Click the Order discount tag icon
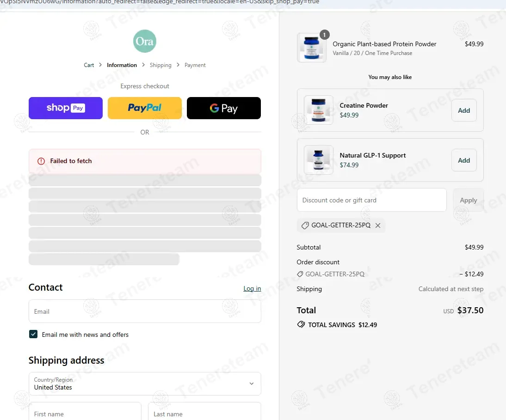Image resolution: width=506 pixels, height=420 pixels. [x=300, y=274]
